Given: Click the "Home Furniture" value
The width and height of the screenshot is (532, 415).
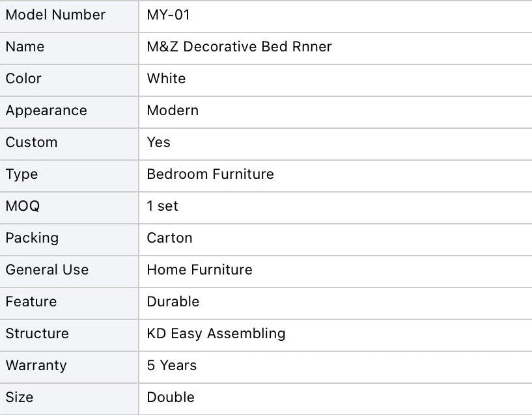Looking at the screenshot, I should coord(199,270).
